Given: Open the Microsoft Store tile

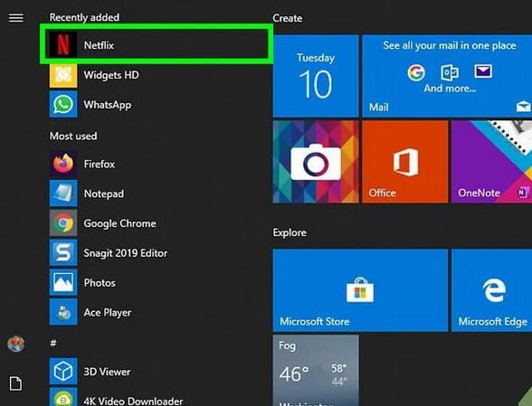Looking at the screenshot, I should (x=360, y=290).
